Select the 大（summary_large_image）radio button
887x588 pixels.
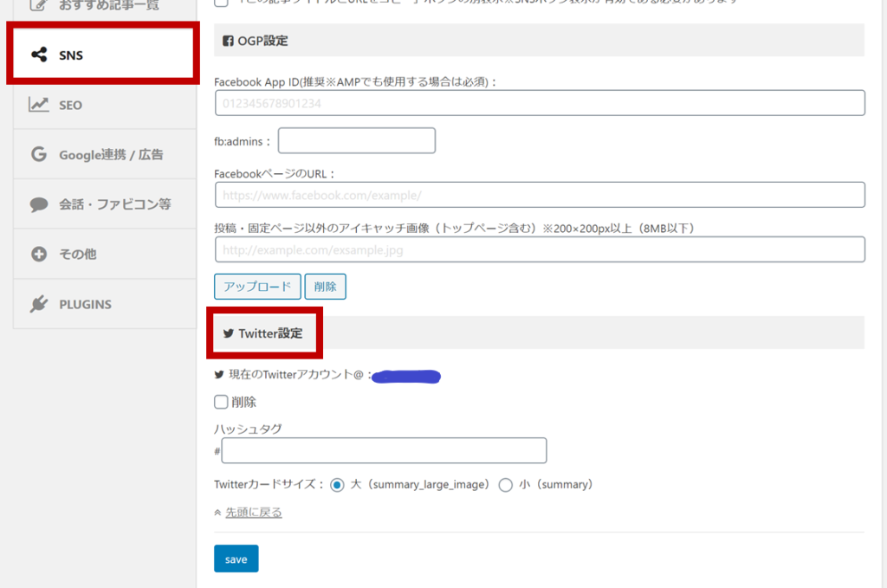click(x=337, y=484)
